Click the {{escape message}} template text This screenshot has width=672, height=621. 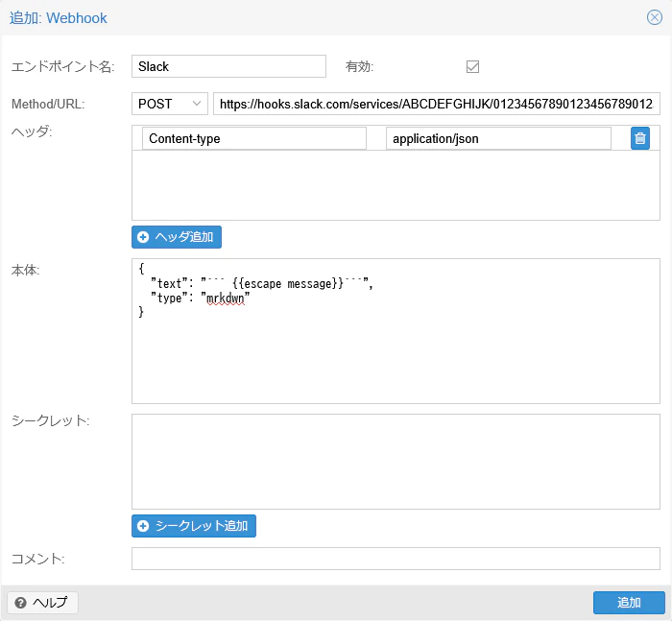[x=288, y=283]
